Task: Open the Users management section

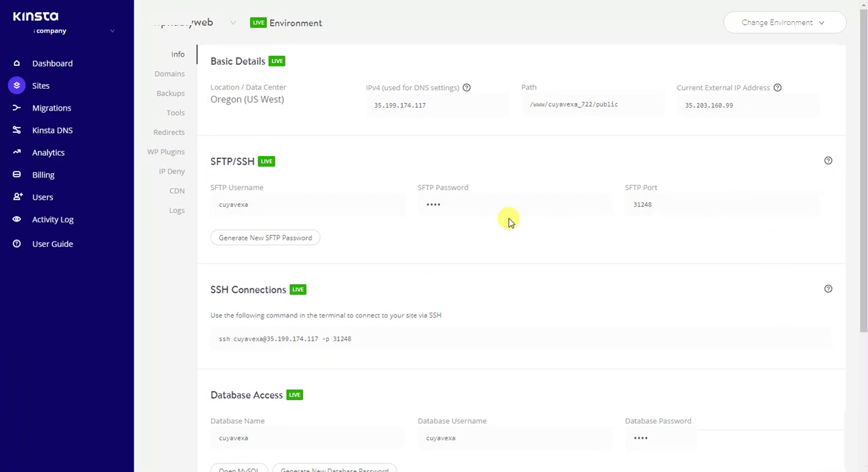Action: coord(42,197)
